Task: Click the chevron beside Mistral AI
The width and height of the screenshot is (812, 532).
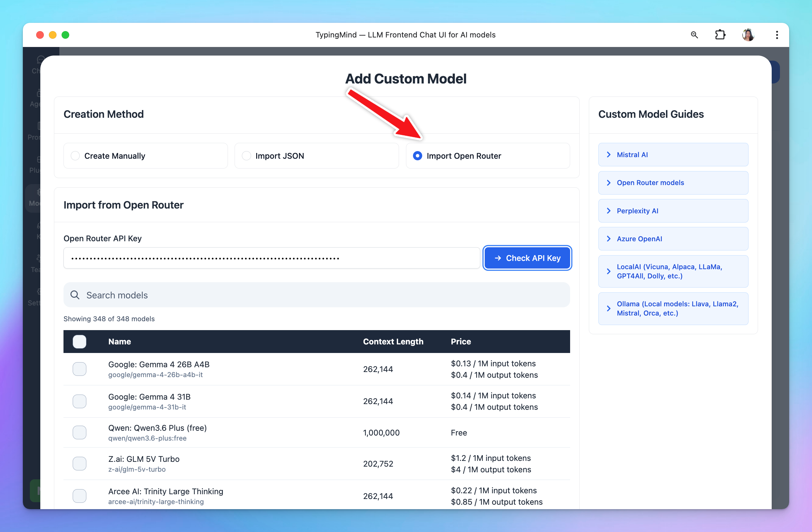Action: (x=609, y=155)
